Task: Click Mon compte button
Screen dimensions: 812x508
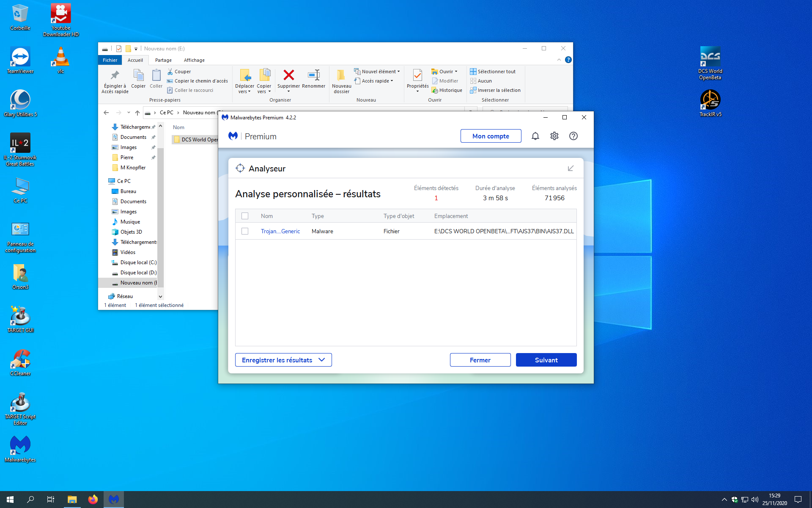Action: 491,136
